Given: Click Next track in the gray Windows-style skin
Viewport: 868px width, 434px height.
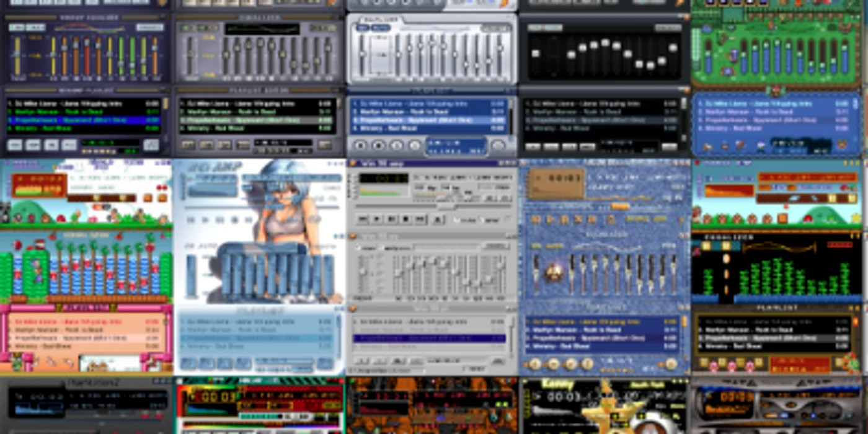Looking at the screenshot, I should [x=420, y=219].
